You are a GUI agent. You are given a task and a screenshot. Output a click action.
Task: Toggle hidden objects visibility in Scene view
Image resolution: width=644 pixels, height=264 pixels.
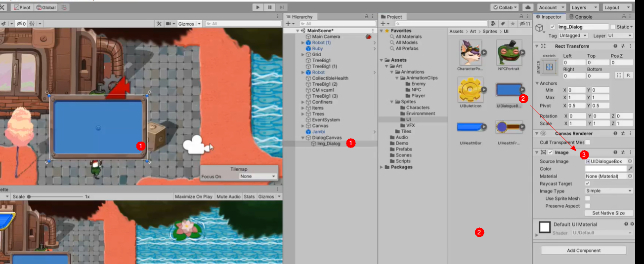click(x=21, y=24)
